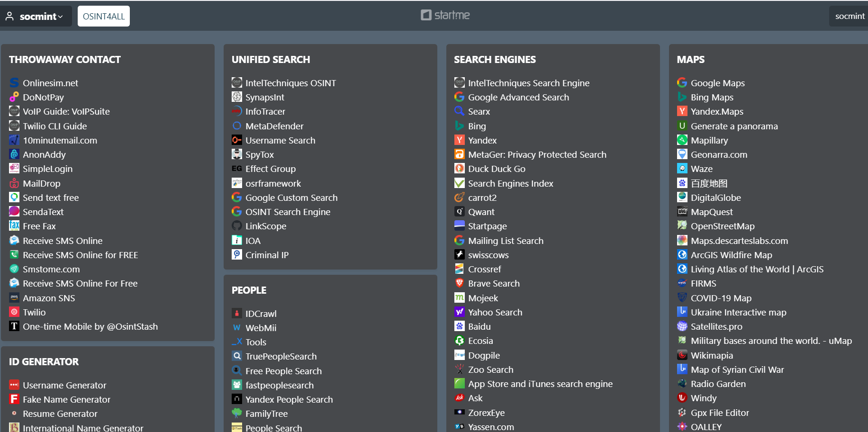868x432 pixels.
Task: Click the AnonAddy icon
Action: [14, 154]
